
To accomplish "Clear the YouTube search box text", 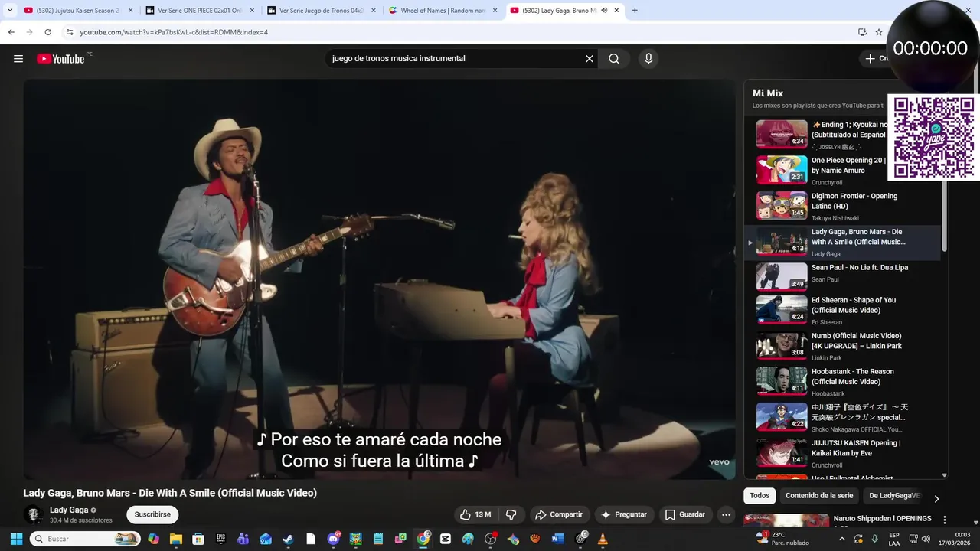I will coord(590,59).
